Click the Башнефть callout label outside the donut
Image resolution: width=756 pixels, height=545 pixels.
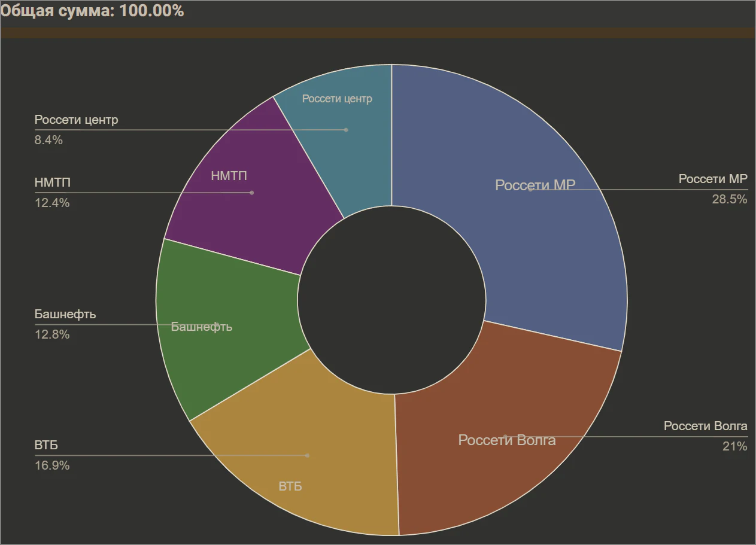pyautogui.click(x=65, y=314)
